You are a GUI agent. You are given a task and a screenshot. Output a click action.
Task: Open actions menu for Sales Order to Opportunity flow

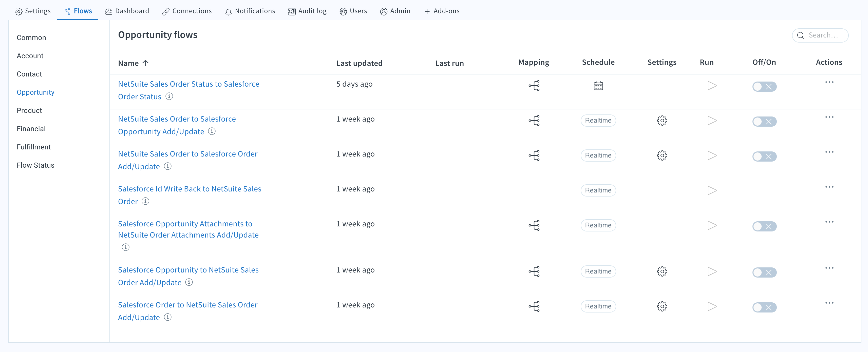(829, 117)
